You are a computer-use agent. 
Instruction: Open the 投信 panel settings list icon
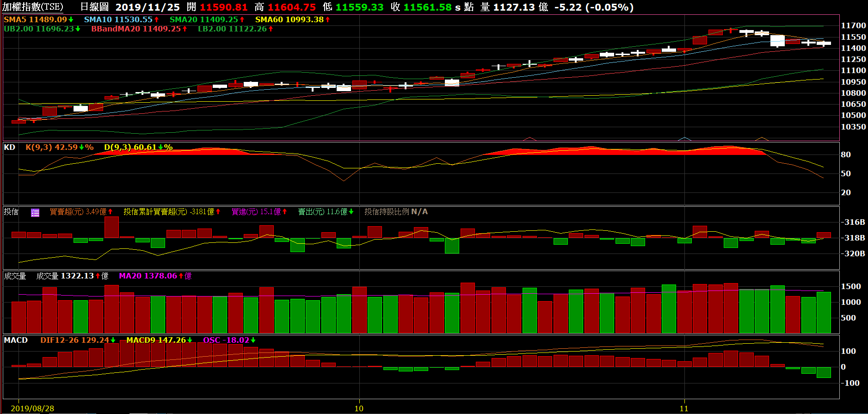coord(35,213)
